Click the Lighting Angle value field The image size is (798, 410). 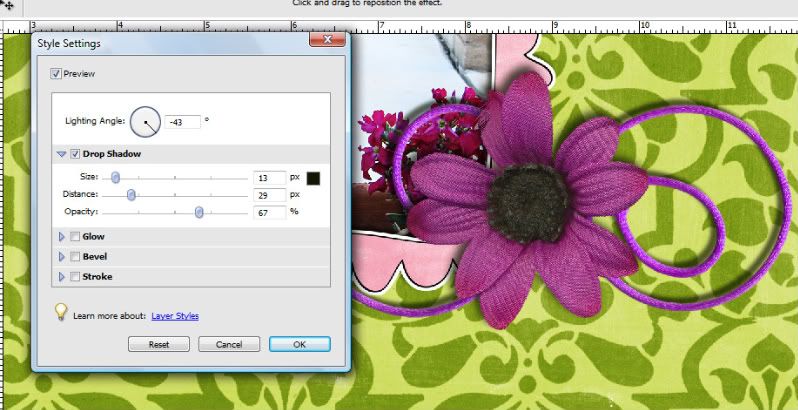pos(182,122)
